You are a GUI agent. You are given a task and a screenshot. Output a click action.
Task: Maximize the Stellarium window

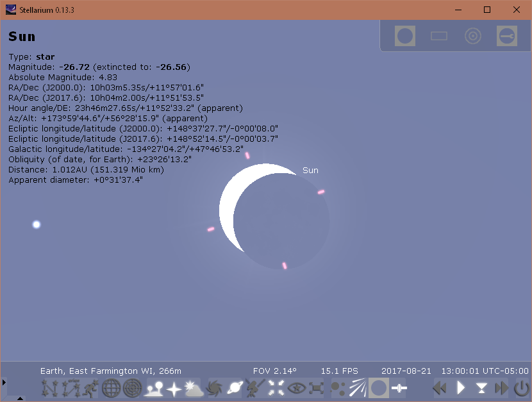[x=487, y=10]
